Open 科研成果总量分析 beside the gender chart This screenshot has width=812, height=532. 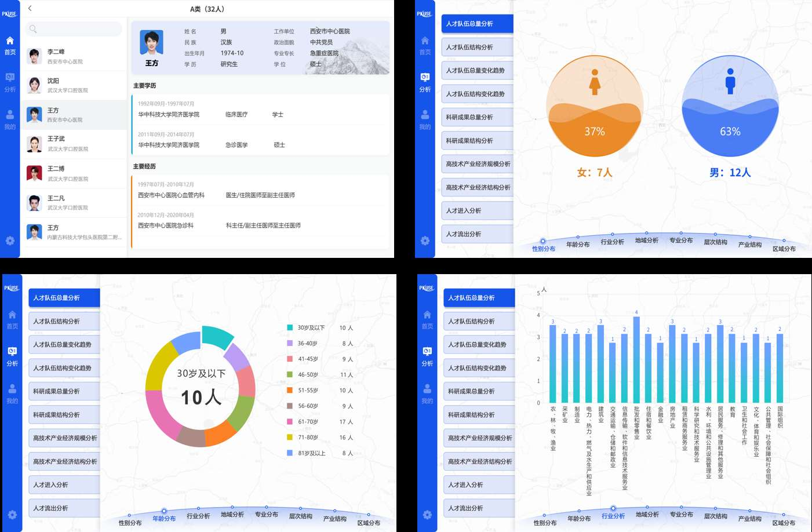point(478,117)
